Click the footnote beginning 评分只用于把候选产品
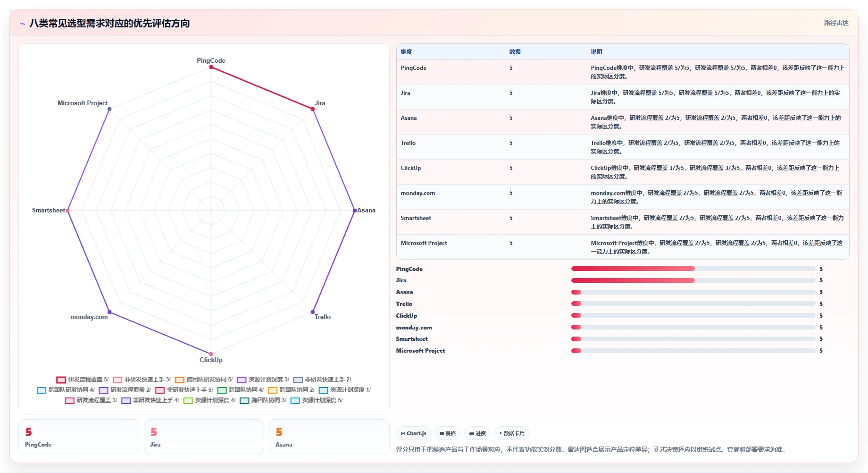 pos(592,449)
